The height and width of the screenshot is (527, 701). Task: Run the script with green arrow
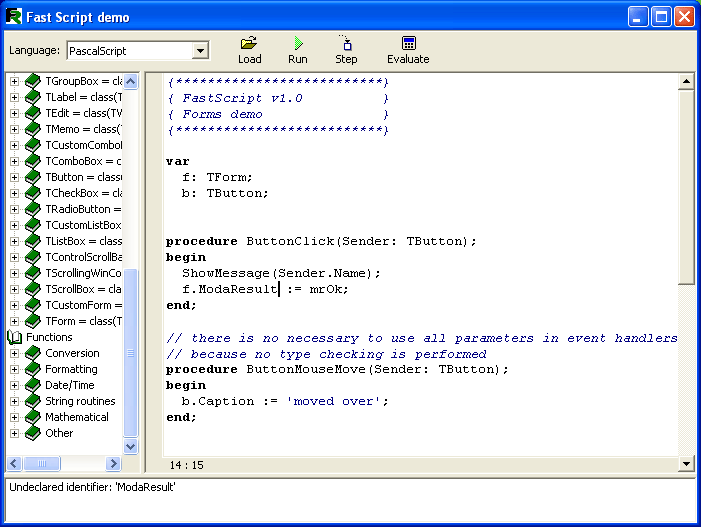point(298,43)
